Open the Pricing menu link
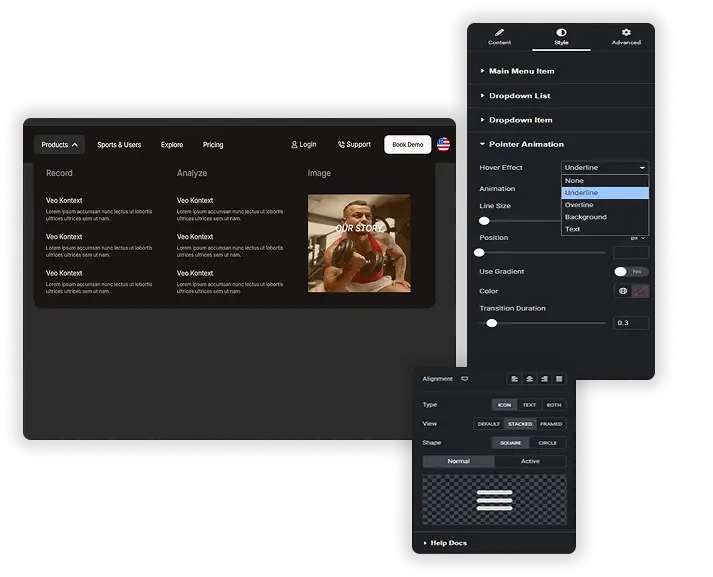 213,145
